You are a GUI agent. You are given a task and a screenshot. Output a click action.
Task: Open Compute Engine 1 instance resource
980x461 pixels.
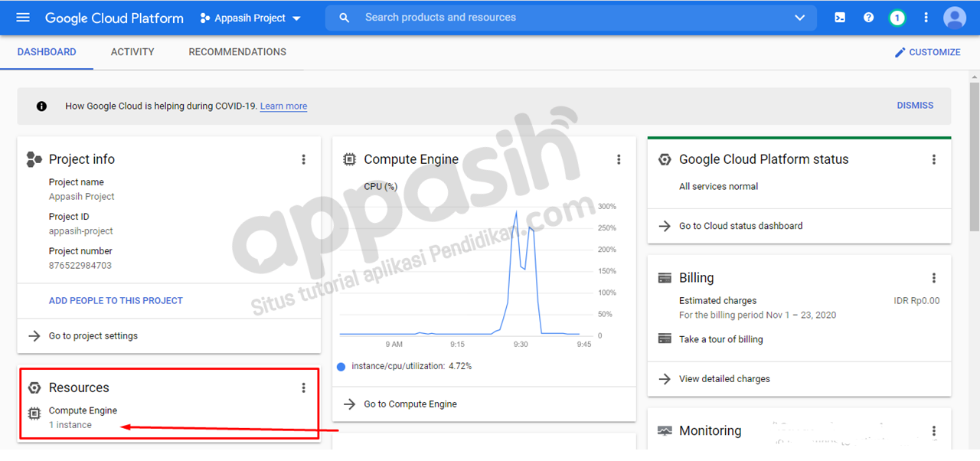83,417
